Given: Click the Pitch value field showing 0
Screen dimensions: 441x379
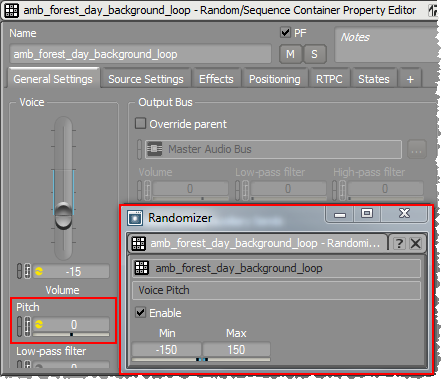Looking at the screenshot, I should [x=71, y=324].
